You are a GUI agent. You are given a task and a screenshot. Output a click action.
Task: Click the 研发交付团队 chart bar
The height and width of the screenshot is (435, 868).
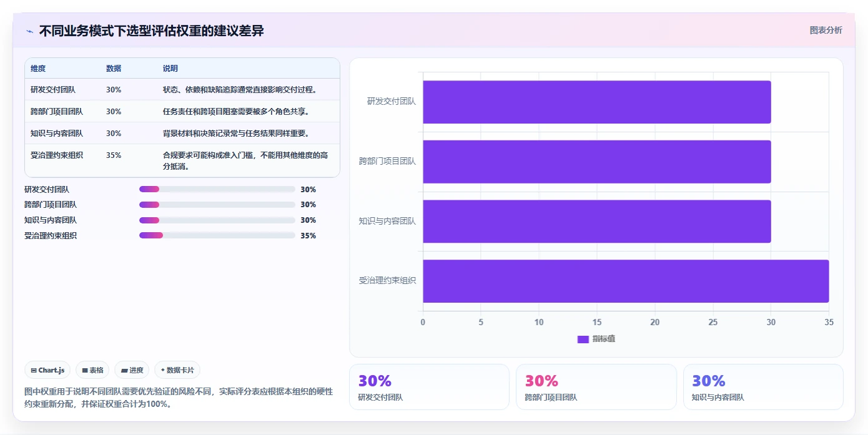click(597, 102)
